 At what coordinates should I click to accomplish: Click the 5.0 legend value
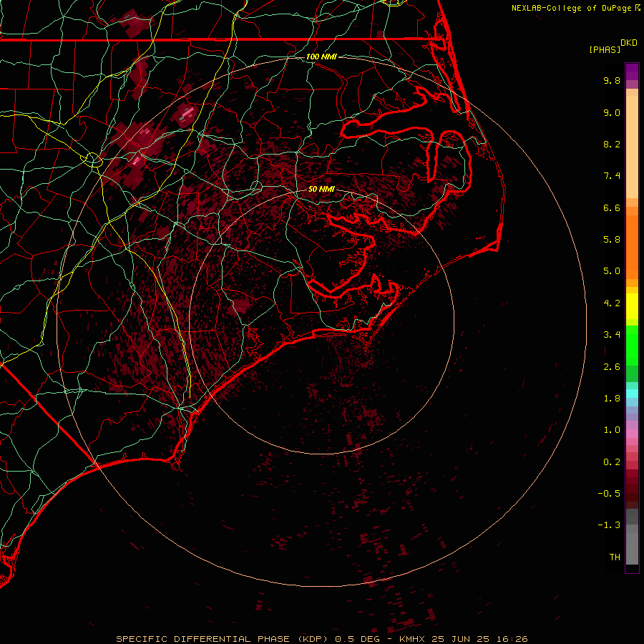[612, 271]
